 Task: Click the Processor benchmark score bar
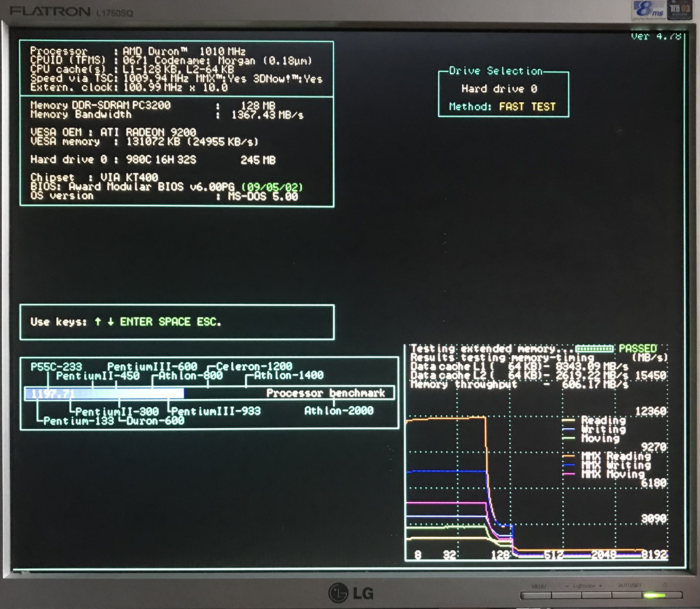point(105,393)
